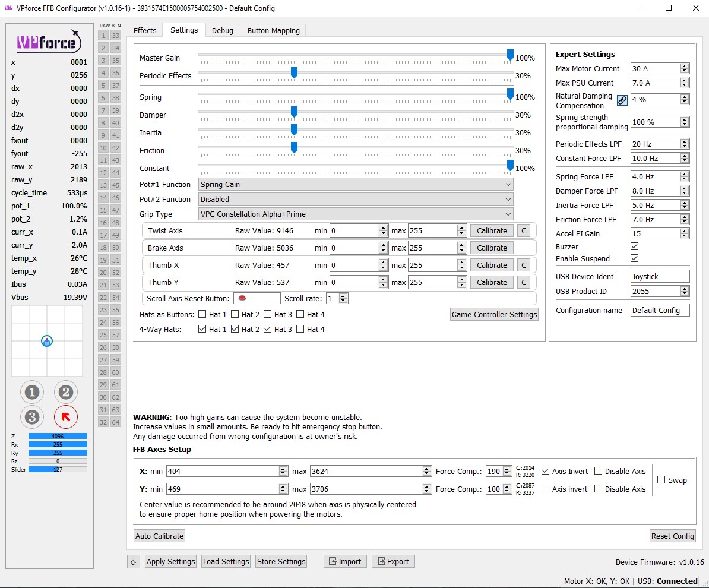Viewport: 709px width, 588px height.
Task: Click the VPforce logo
Action: 49,42
